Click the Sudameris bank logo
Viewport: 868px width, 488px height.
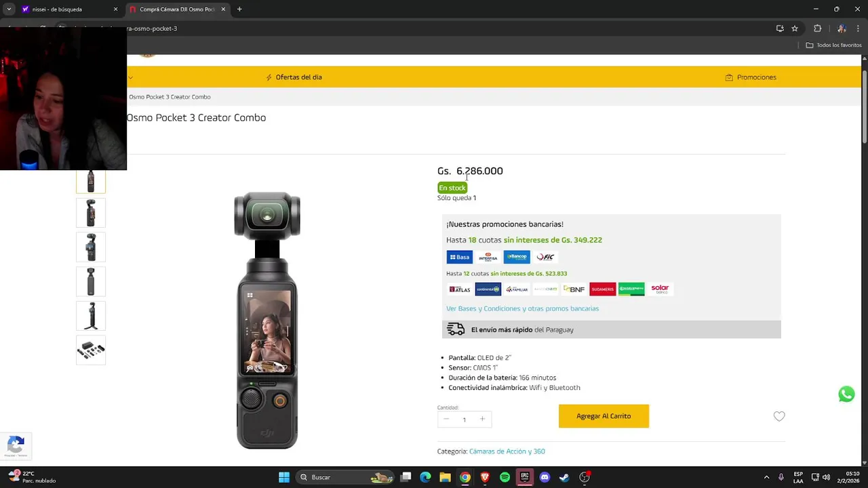pos(602,289)
